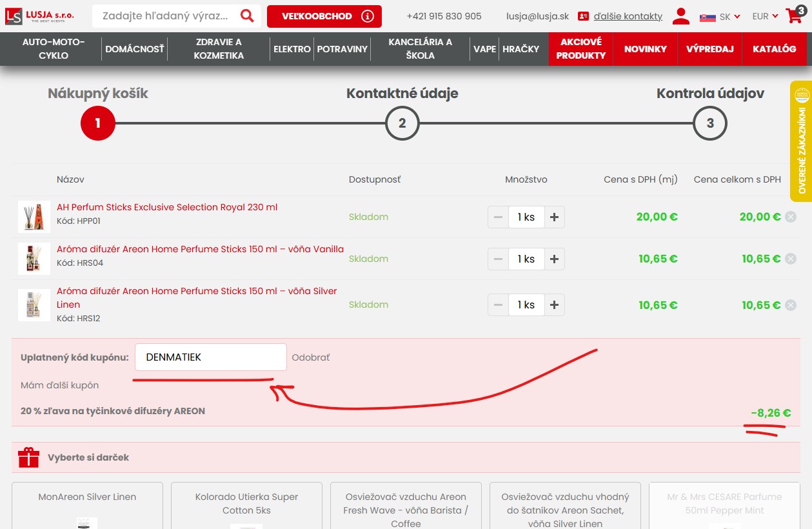Select gift Areon Fresh Wave Barista / Coffee

point(406,506)
